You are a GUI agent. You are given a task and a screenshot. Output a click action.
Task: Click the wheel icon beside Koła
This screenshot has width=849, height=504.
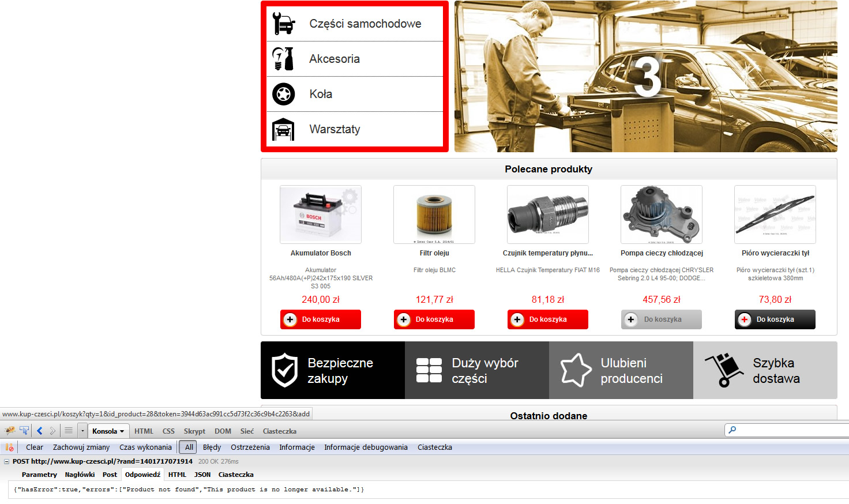284,94
